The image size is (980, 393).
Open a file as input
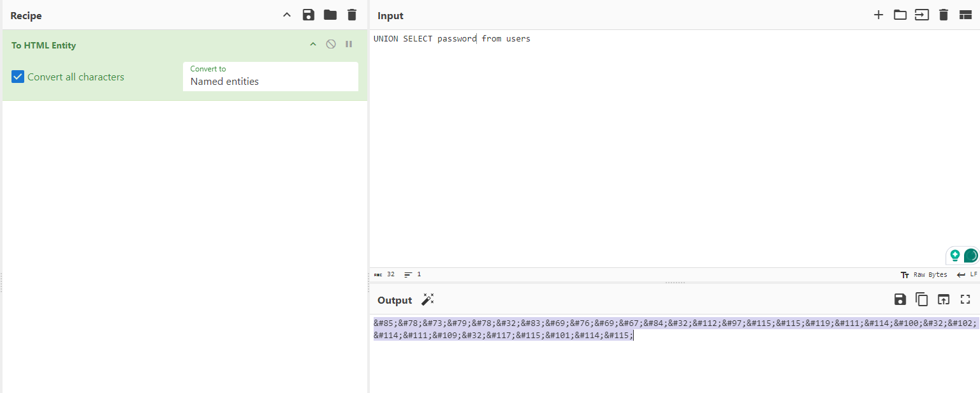tap(921, 15)
